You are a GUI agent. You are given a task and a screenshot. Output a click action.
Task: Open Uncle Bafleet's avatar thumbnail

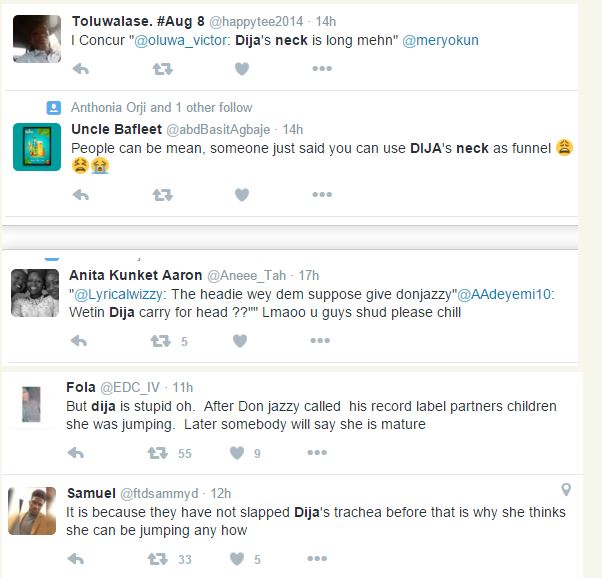point(37,147)
